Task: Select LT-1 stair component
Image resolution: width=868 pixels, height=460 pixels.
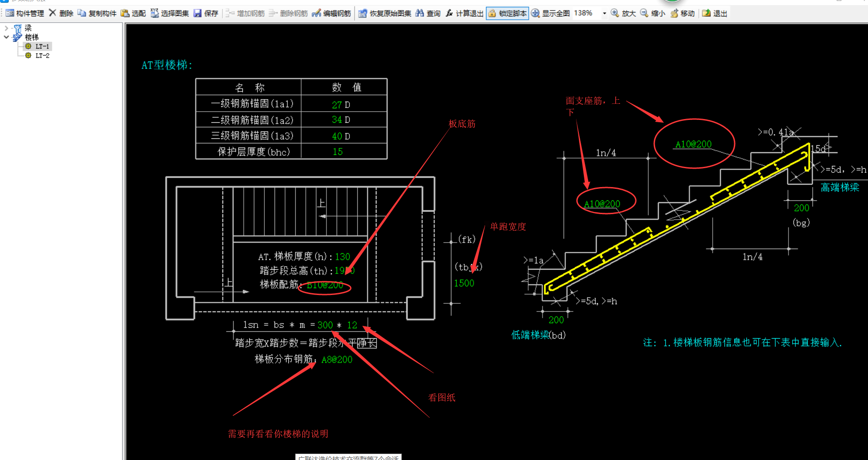Action: pos(42,46)
